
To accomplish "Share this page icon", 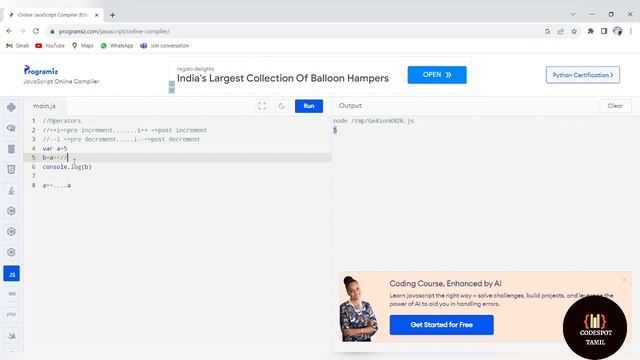I will point(561,31).
